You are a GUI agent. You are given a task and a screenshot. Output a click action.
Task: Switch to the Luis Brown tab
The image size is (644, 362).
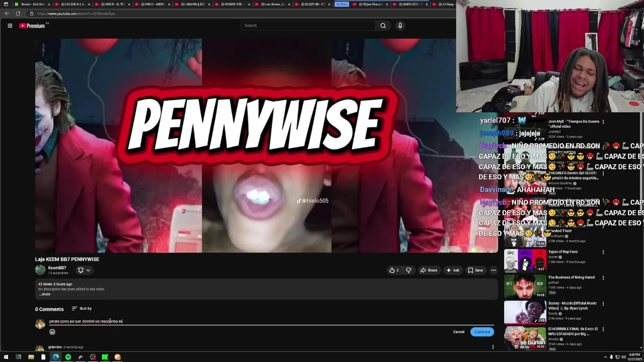[x=272, y=4]
